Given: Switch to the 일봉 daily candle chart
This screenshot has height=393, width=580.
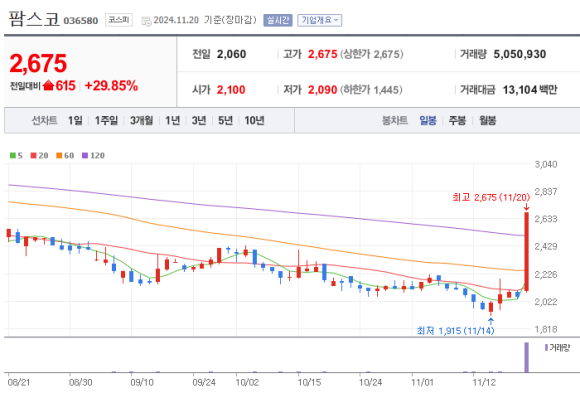Looking at the screenshot, I should click(428, 120).
